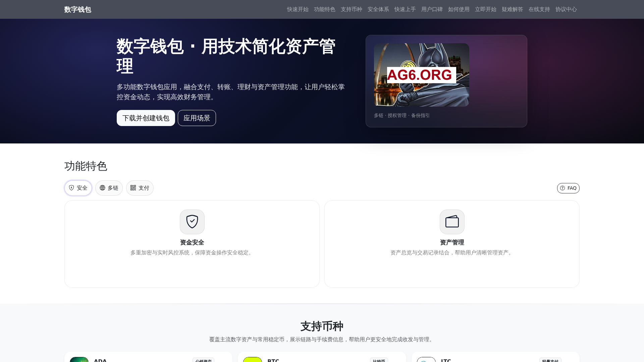Click the hero headline 数字钱包 · 用技术简化资产管理
644x362 pixels.
click(x=226, y=56)
